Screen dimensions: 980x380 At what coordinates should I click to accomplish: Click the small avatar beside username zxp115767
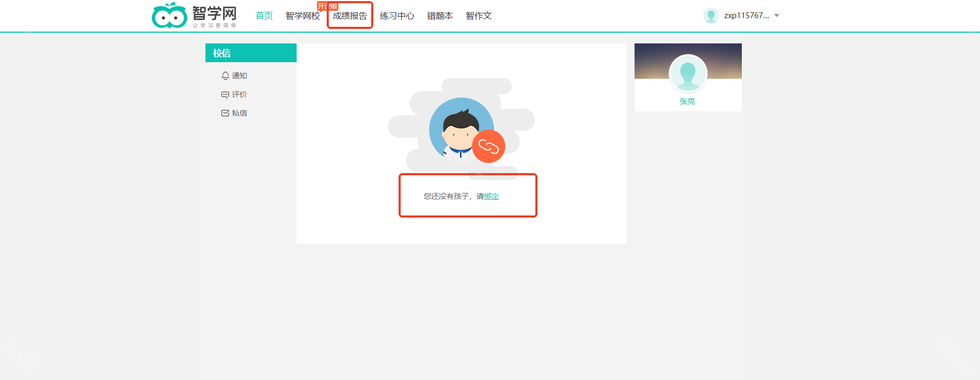coord(711,16)
